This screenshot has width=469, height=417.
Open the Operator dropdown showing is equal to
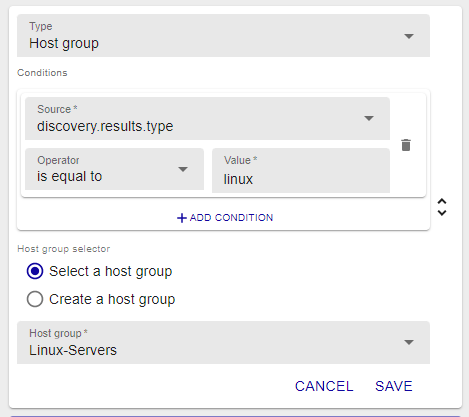click(x=114, y=169)
